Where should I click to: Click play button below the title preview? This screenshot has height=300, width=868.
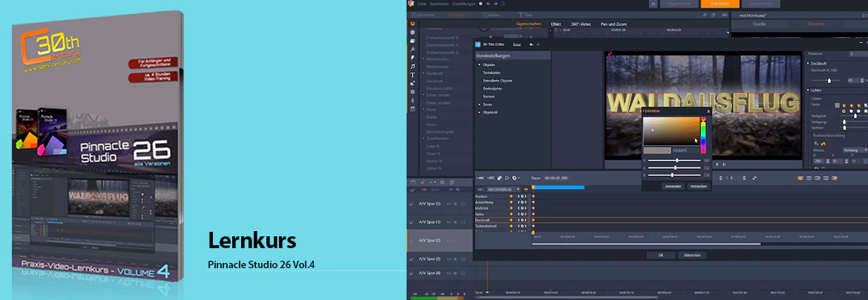718,164
